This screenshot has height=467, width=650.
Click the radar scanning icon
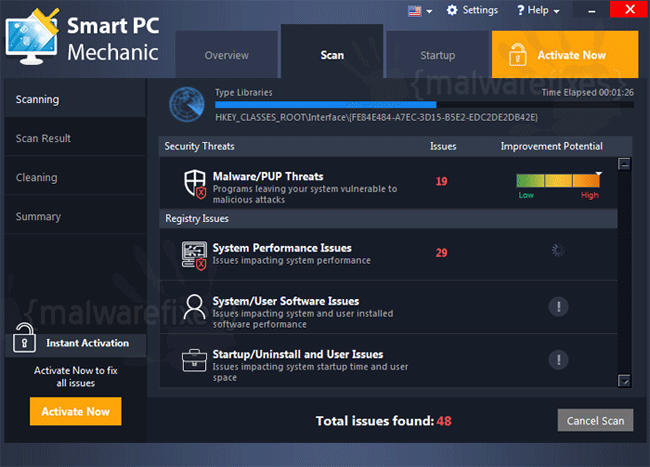[x=187, y=105]
